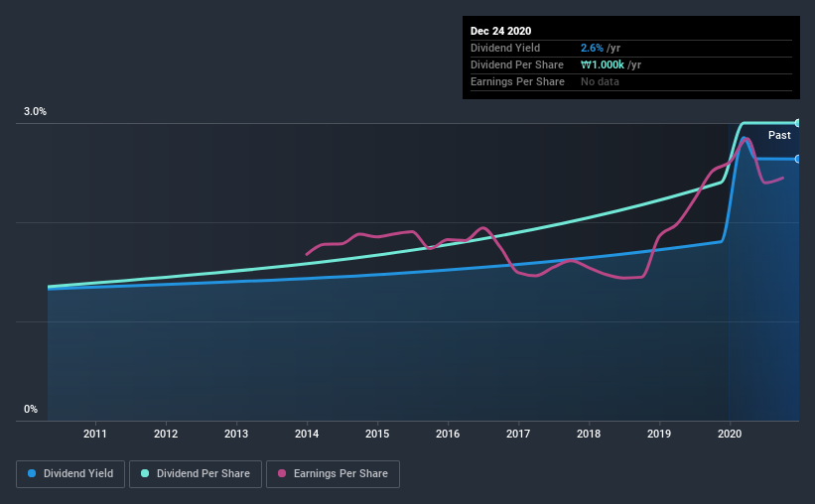The height and width of the screenshot is (504, 815).
Task: Click the ₩1.000k dividend per share value
Action: [x=603, y=64]
